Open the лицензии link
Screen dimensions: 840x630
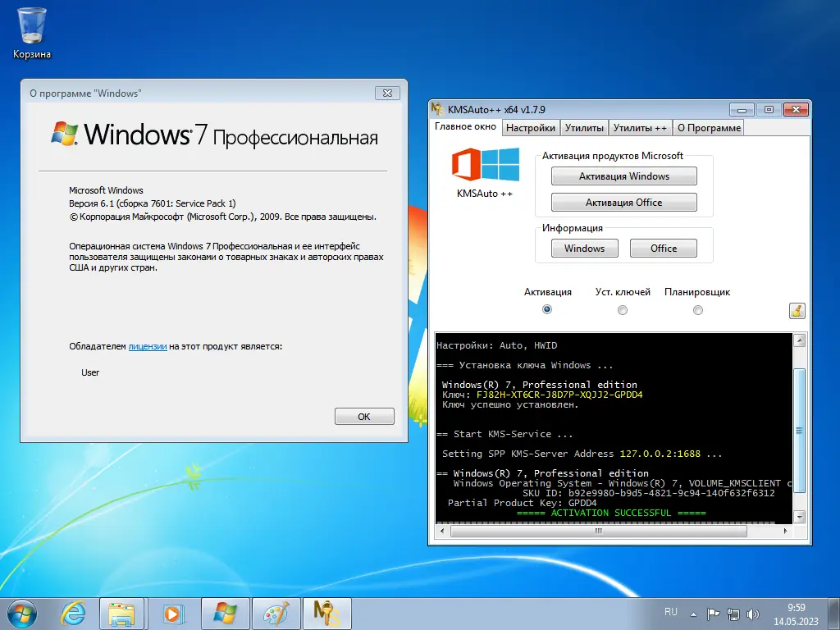pyautogui.click(x=148, y=347)
